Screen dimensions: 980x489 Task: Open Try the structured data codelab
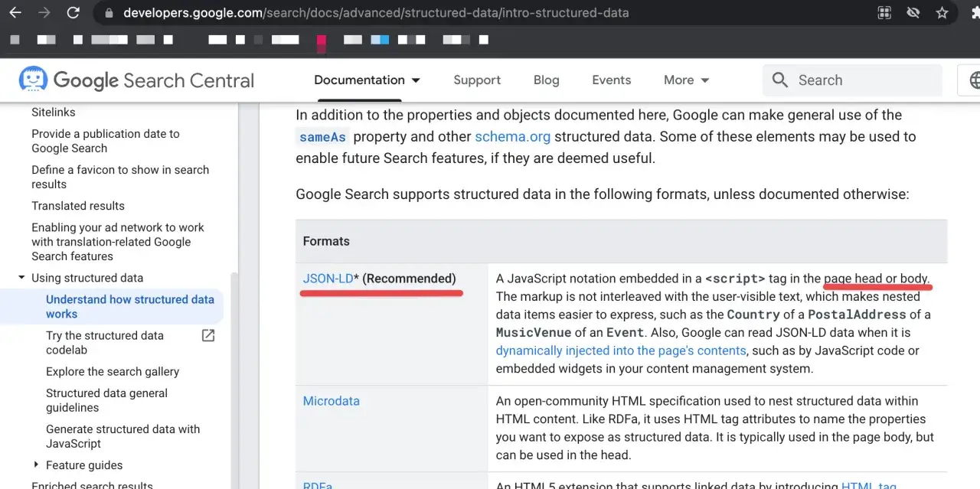(105, 342)
